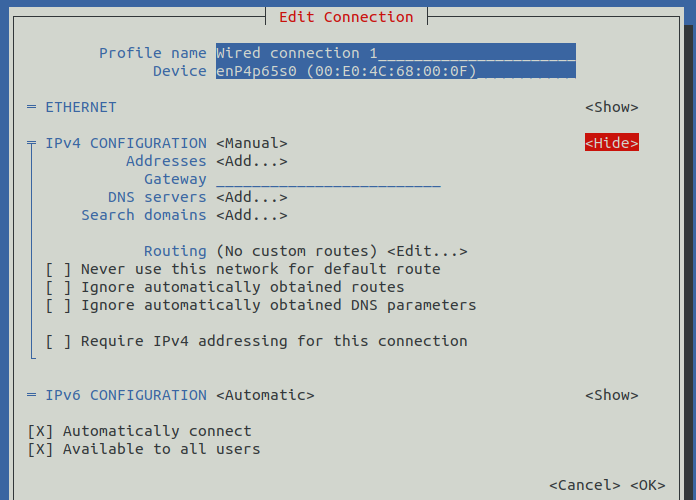Add a new IPv4 address

(x=251, y=161)
